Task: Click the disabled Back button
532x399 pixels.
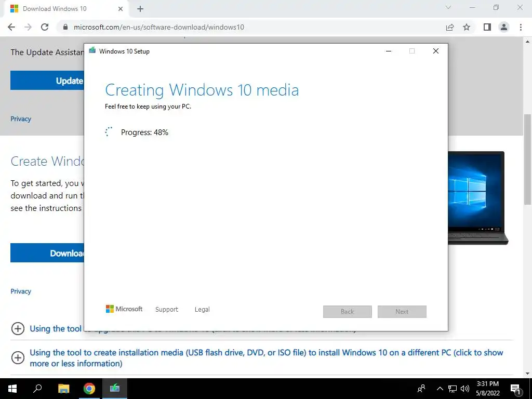Action: pyautogui.click(x=348, y=312)
